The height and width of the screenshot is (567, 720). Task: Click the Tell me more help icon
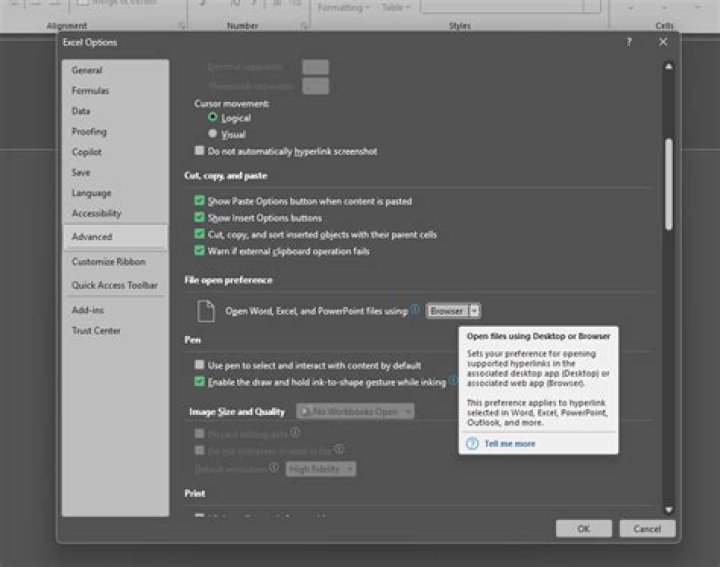click(472, 443)
